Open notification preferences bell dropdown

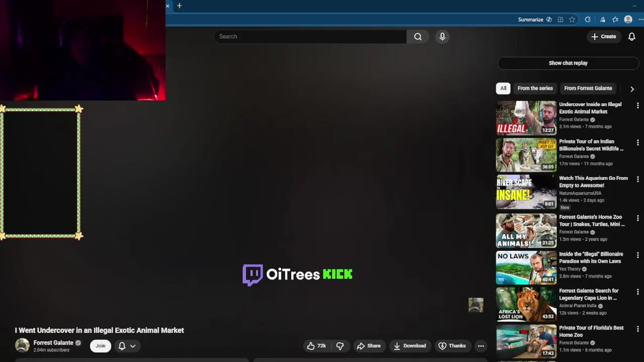coord(127,346)
